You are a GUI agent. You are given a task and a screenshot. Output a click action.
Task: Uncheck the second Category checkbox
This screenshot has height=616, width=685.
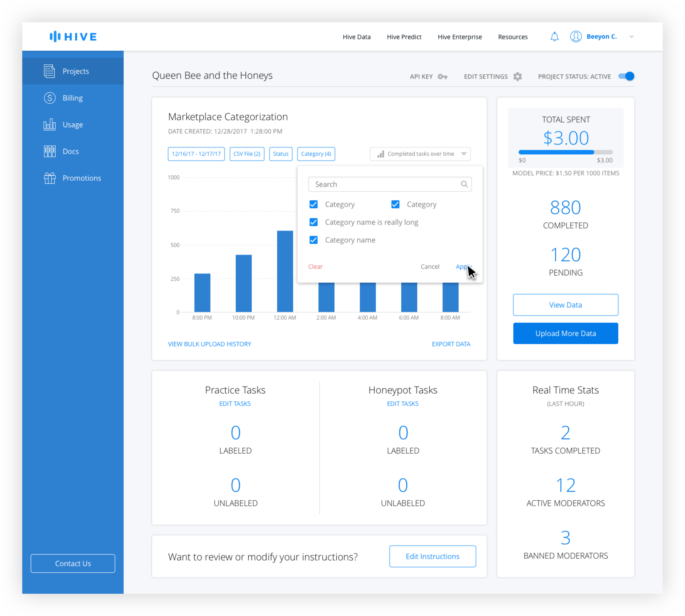coord(395,204)
